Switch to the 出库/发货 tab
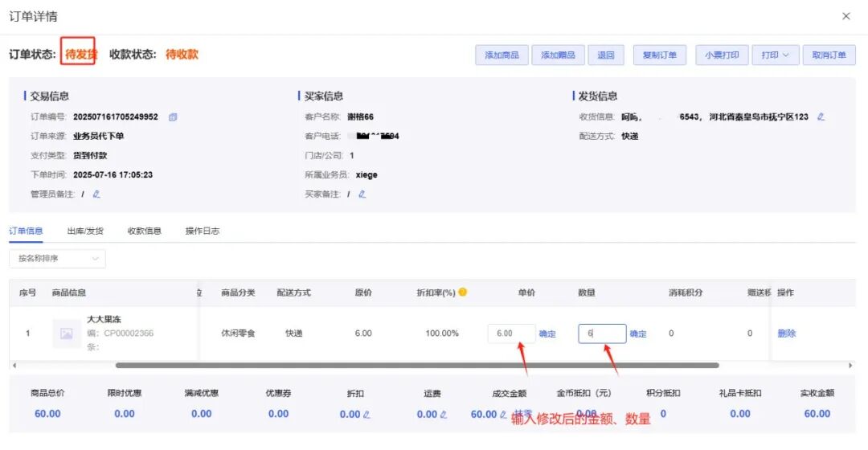Screen dimensions: 868x450 (85, 231)
